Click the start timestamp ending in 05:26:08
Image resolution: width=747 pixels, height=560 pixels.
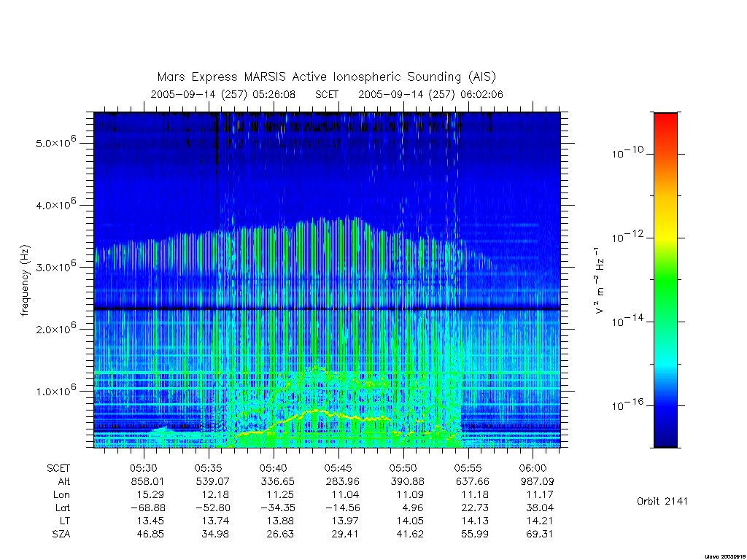(x=223, y=94)
